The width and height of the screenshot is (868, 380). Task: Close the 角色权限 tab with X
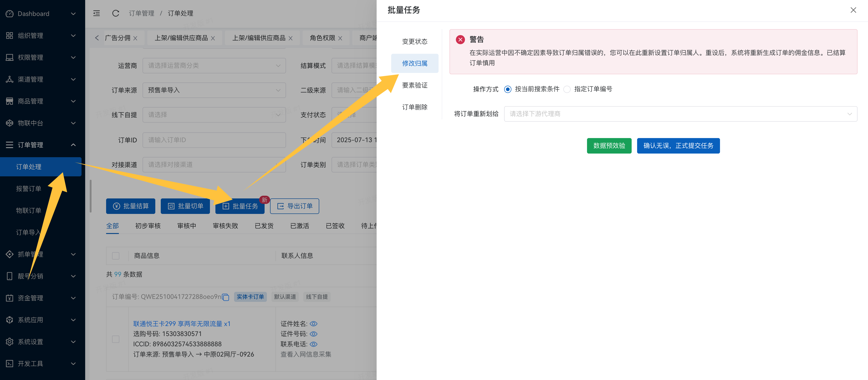point(340,38)
